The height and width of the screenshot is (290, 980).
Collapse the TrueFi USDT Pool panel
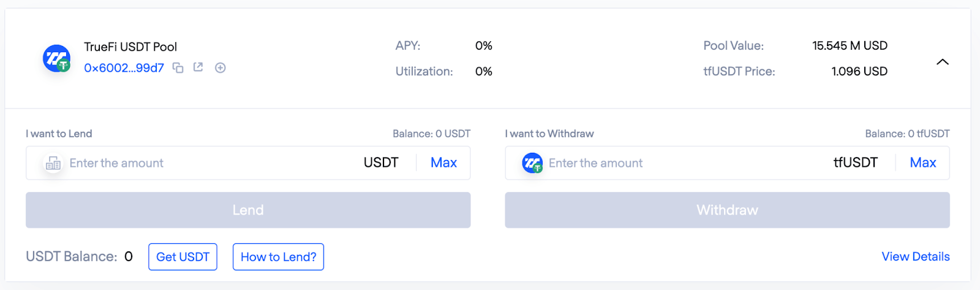(x=943, y=62)
